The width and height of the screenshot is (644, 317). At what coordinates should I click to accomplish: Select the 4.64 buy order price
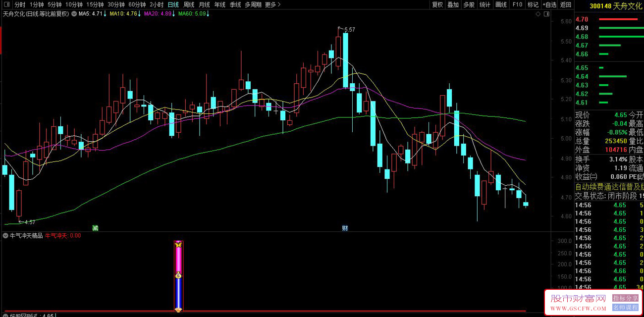tap(582, 77)
